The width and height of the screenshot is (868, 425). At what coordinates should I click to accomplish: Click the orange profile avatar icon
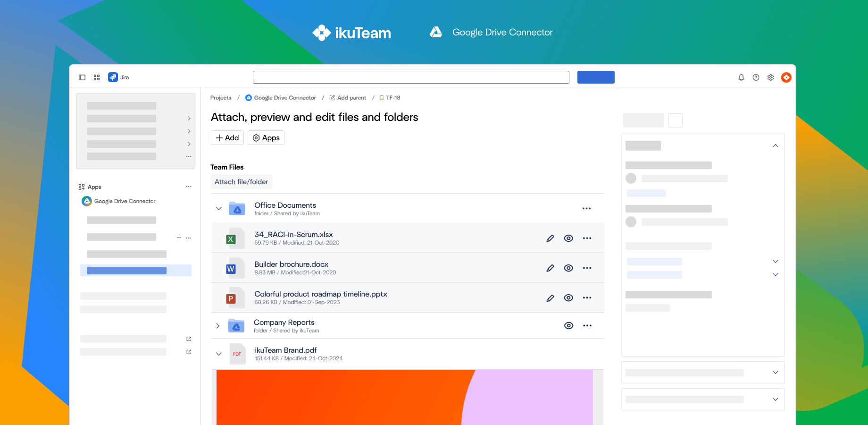pos(786,77)
